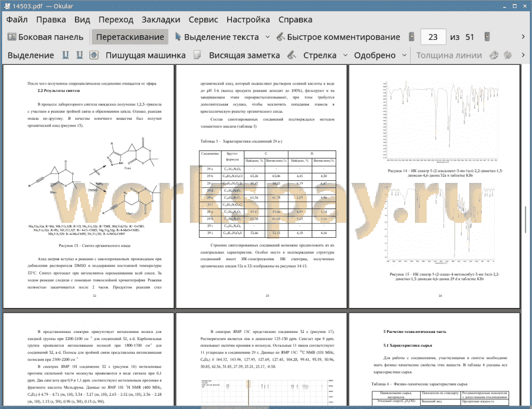
Task: Choose the Висящая заметка popup note tool
Action: coord(244,55)
